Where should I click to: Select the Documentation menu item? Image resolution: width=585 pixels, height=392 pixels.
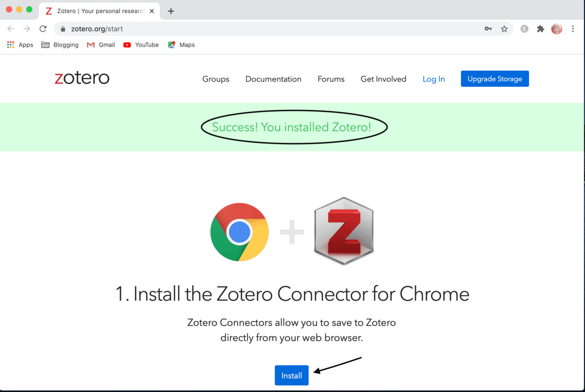(x=273, y=79)
